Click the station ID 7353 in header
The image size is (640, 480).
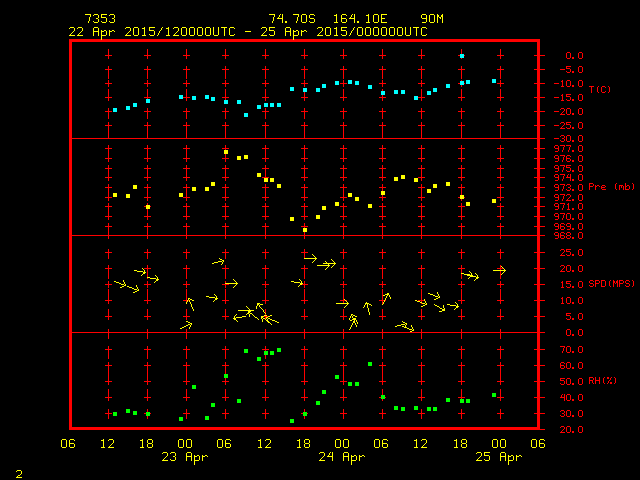(100, 19)
